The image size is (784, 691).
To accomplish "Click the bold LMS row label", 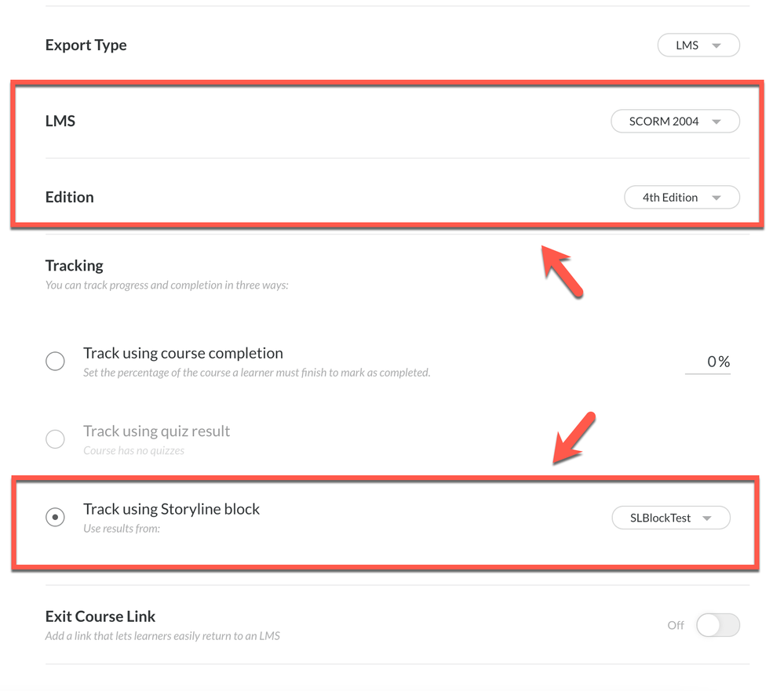I will [x=60, y=122].
